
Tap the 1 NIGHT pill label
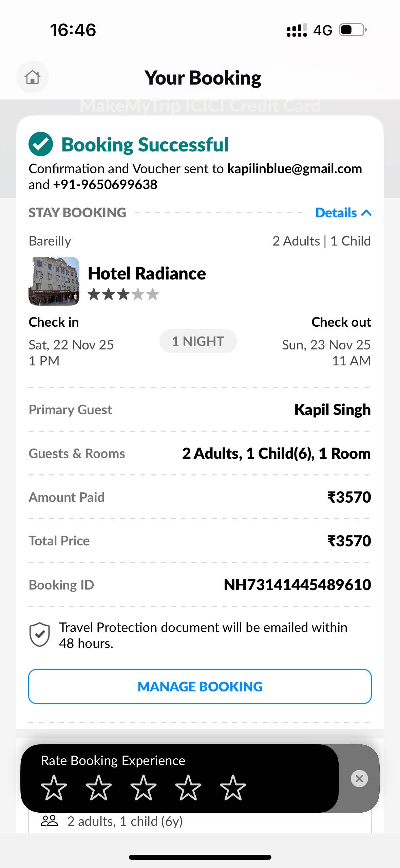[x=198, y=341]
